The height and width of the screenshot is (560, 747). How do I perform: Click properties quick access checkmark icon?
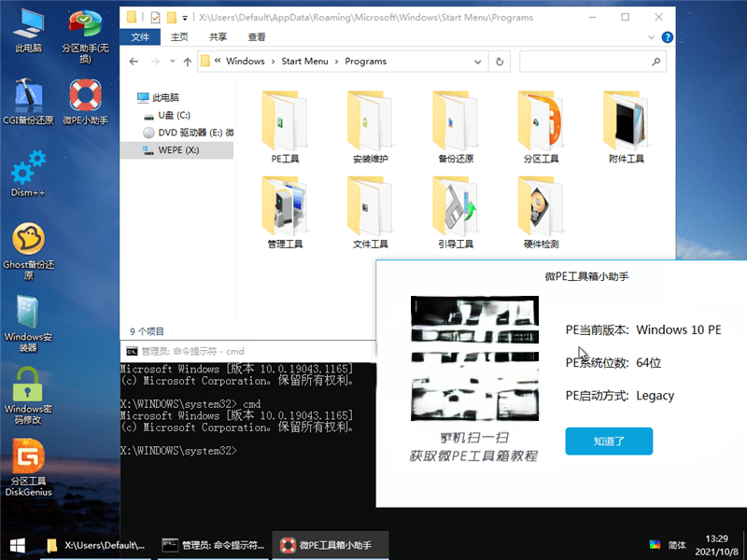click(155, 18)
